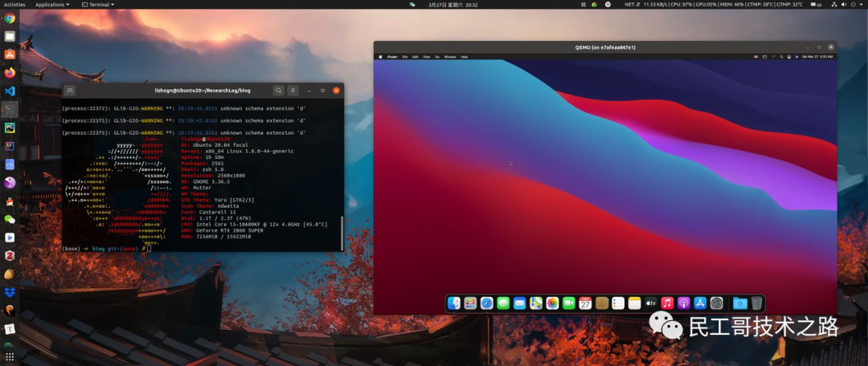This screenshot has width=868, height=366.
Task: Open Safari in the macOS dock
Action: click(486, 303)
